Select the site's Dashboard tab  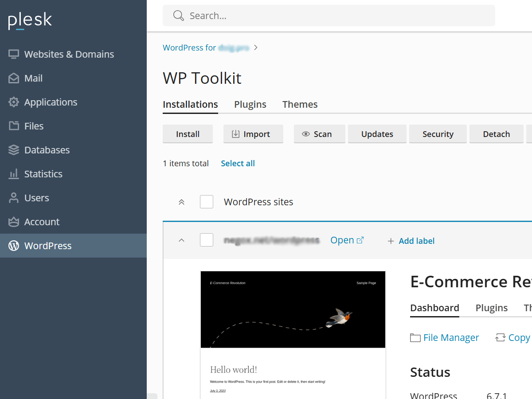[434, 308]
